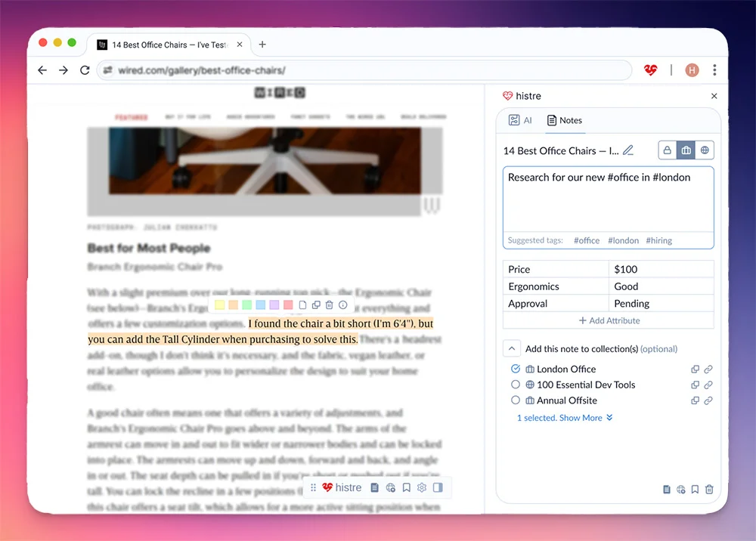This screenshot has height=541, width=756.
Task: Reload the Wired page
Action: pyautogui.click(x=85, y=70)
